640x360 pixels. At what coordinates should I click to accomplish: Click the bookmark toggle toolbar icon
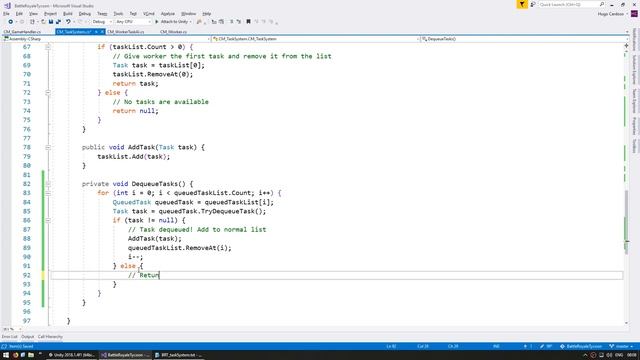coord(248,22)
